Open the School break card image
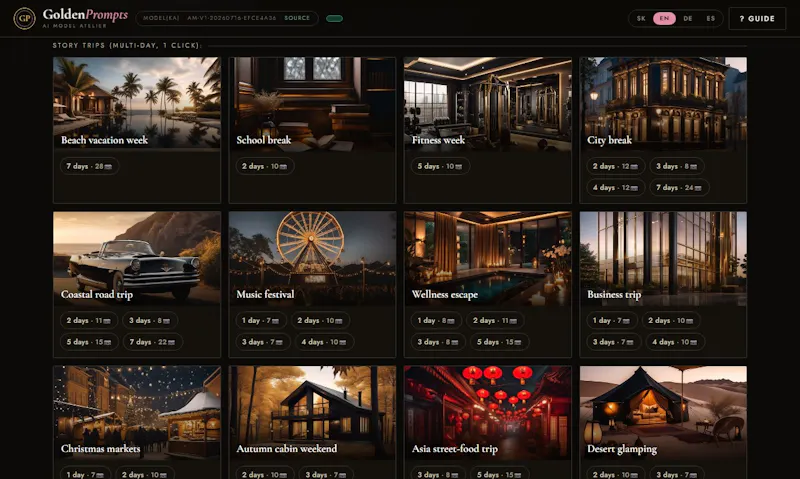Image resolution: width=800 pixels, height=479 pixels. 312,103
